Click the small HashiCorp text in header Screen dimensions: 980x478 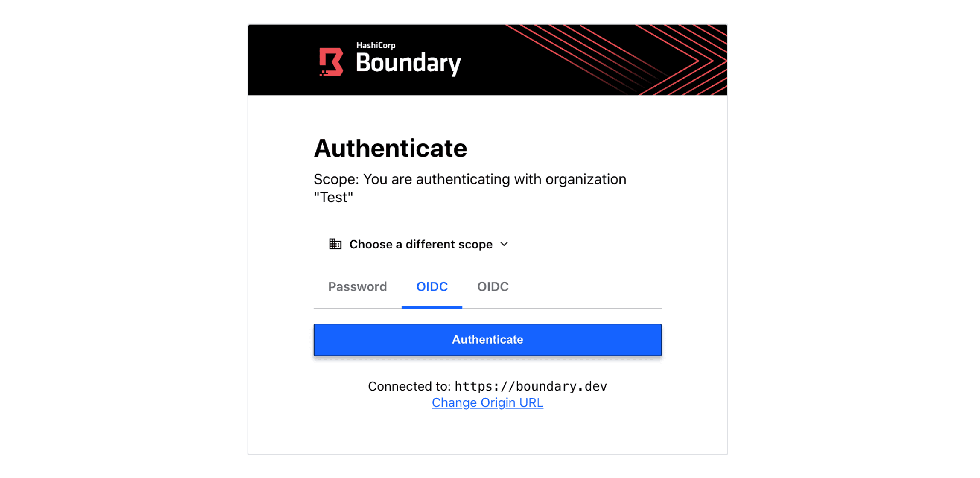click(376, 45)
